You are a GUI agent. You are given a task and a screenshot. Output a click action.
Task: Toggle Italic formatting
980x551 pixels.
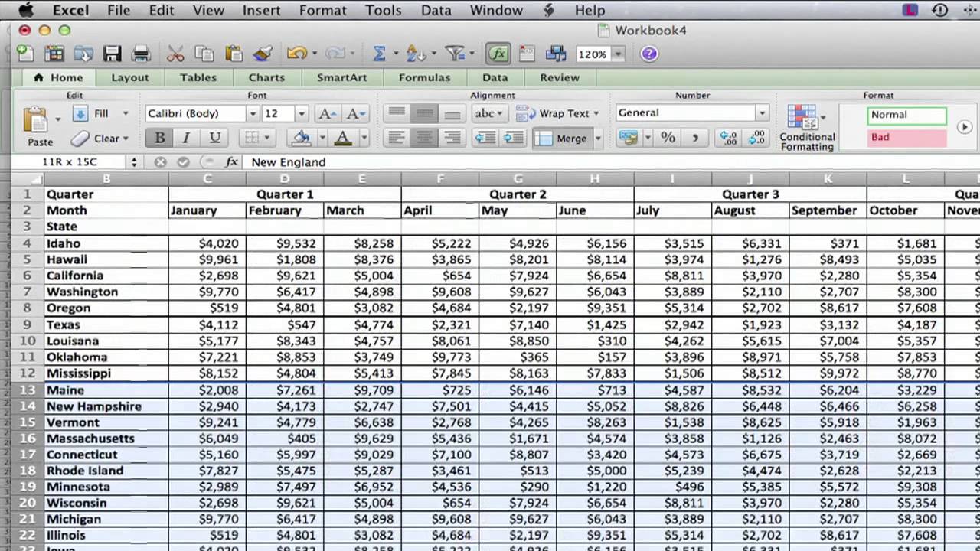(186, 138)
